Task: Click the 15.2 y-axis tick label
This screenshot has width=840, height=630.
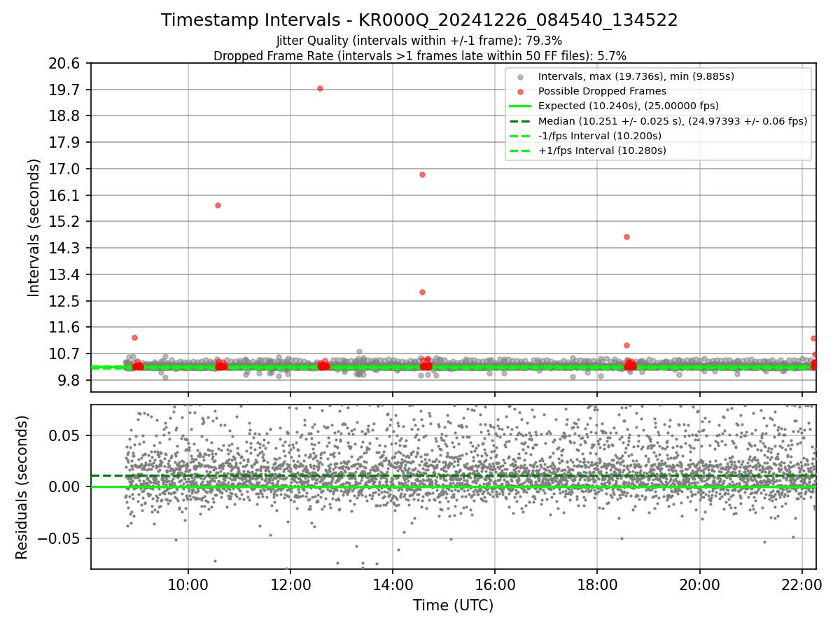Action: tap(65, 222)
